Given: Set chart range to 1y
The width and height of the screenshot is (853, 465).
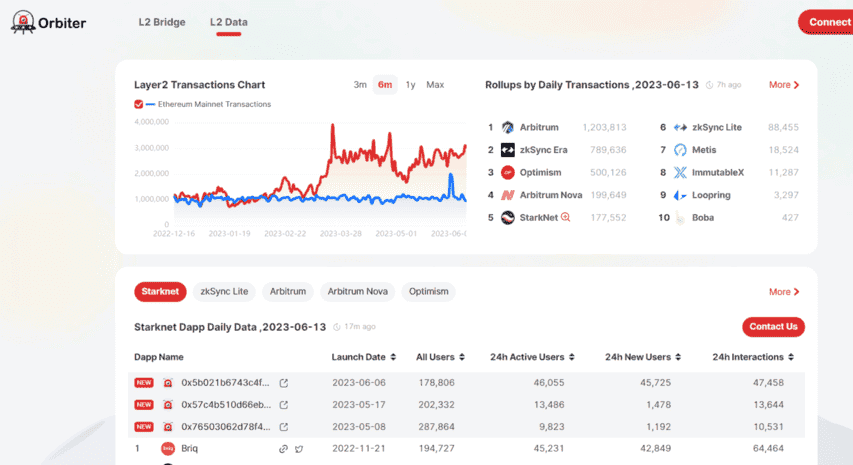Looking at the screenshot, I should tap(410, 85).
